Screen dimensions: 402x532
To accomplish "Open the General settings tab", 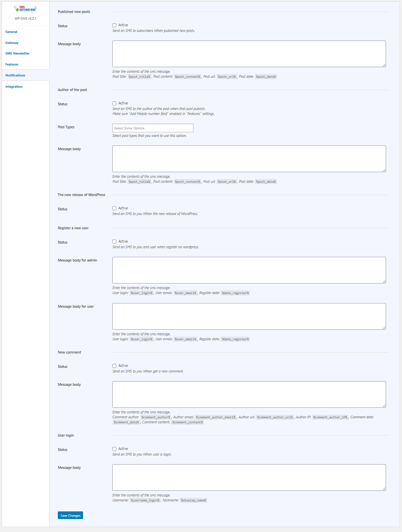I will pyautogui.click(x=11, y=32).
